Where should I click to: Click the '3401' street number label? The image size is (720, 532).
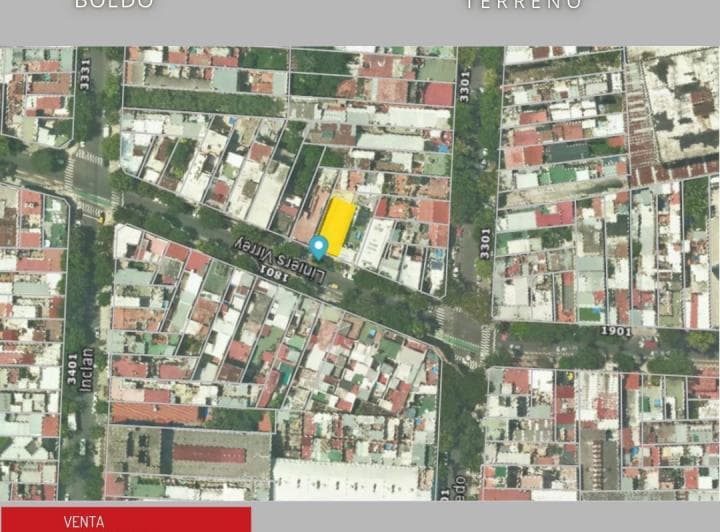point(72,369)
